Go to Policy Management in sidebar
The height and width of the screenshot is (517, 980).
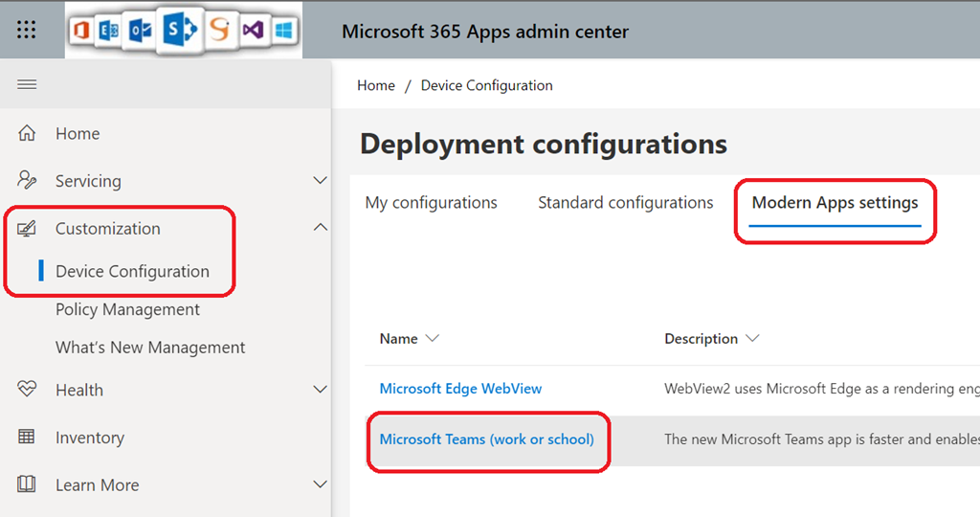point(127,309)
